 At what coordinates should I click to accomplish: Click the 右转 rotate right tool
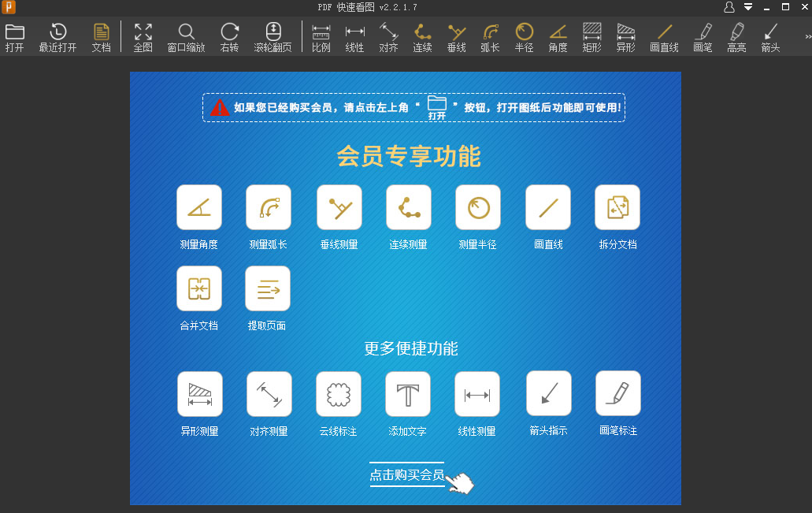[x=228, y=37]
